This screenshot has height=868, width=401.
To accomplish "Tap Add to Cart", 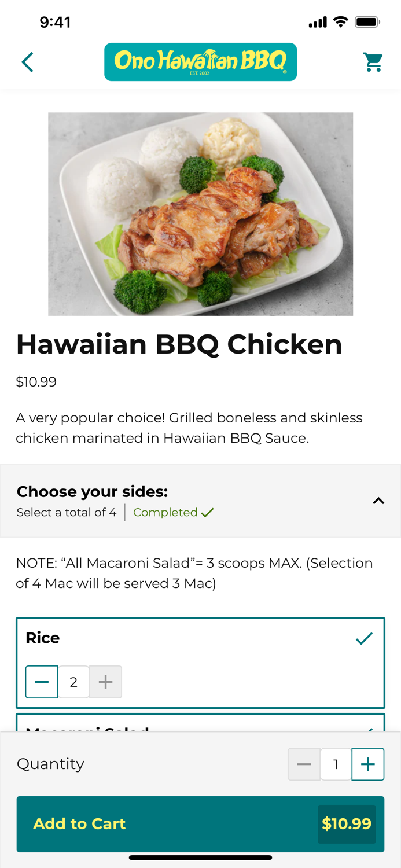I will (x=79, y=824).
